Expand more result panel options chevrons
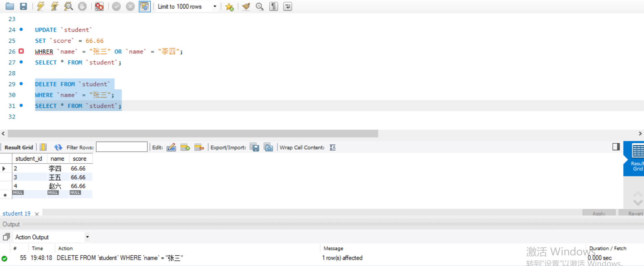 [x=638, y=199]
